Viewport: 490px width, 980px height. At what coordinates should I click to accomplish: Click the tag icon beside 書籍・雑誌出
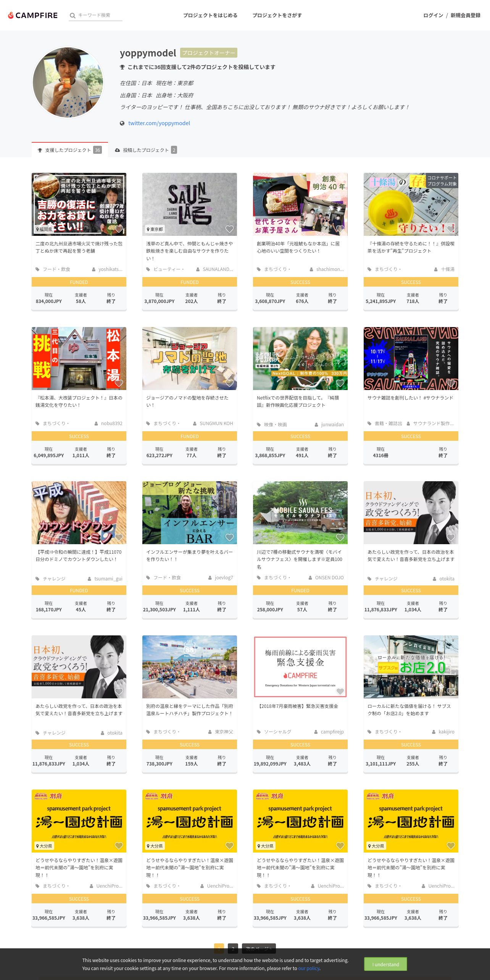pos(369,424)
